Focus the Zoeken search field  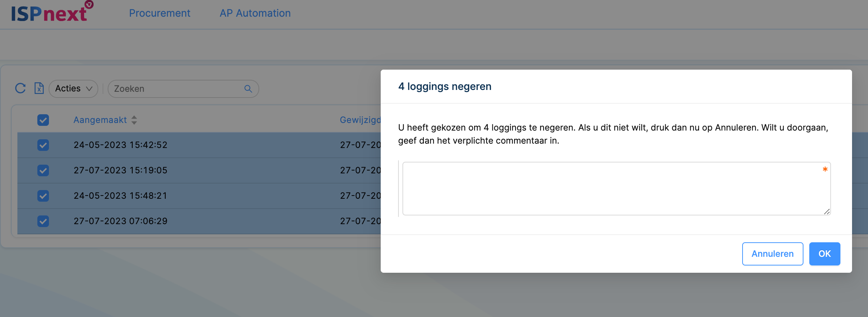178,89
